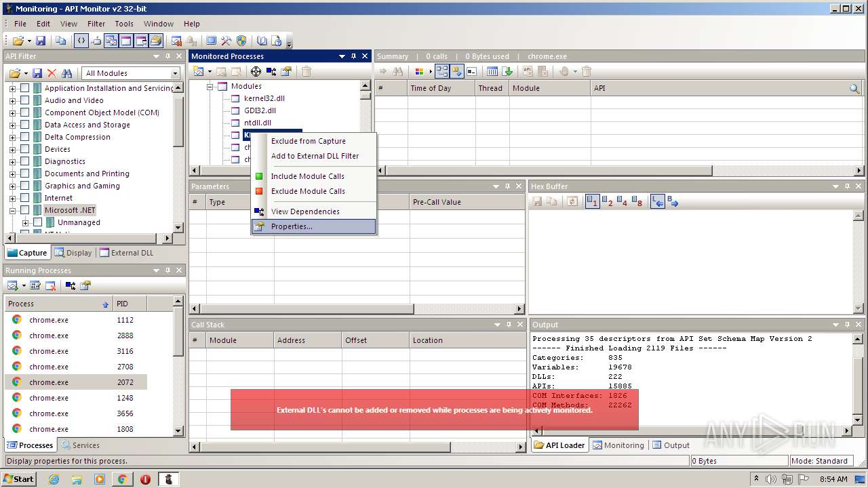Switch to the Services tab
Image resolution: width=868 pixels, height=488 pixels.
[80, 445]
